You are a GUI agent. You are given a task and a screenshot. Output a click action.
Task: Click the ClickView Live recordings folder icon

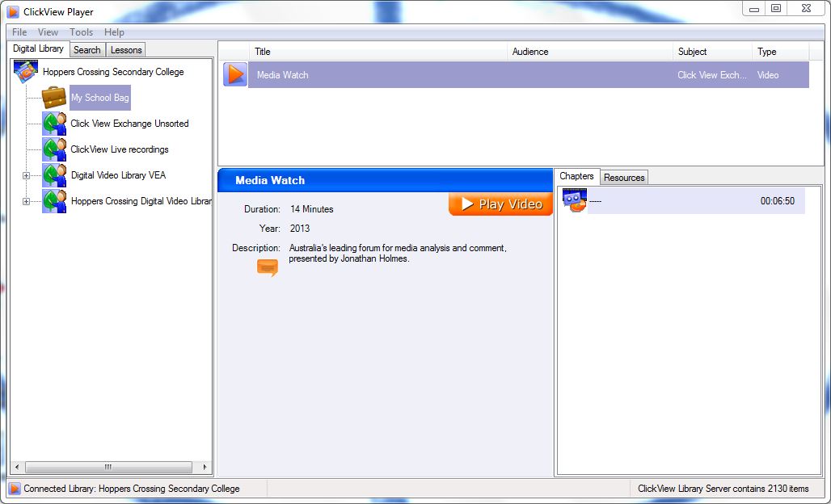54,149
